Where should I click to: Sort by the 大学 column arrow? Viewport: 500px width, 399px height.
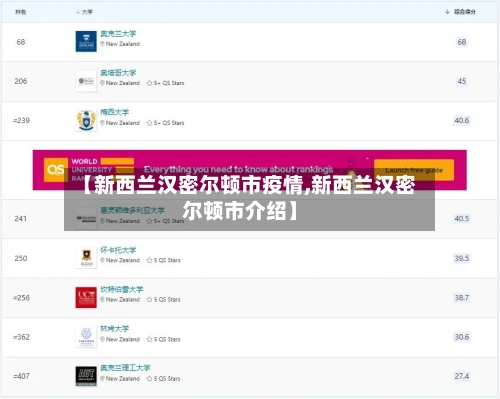78,12
